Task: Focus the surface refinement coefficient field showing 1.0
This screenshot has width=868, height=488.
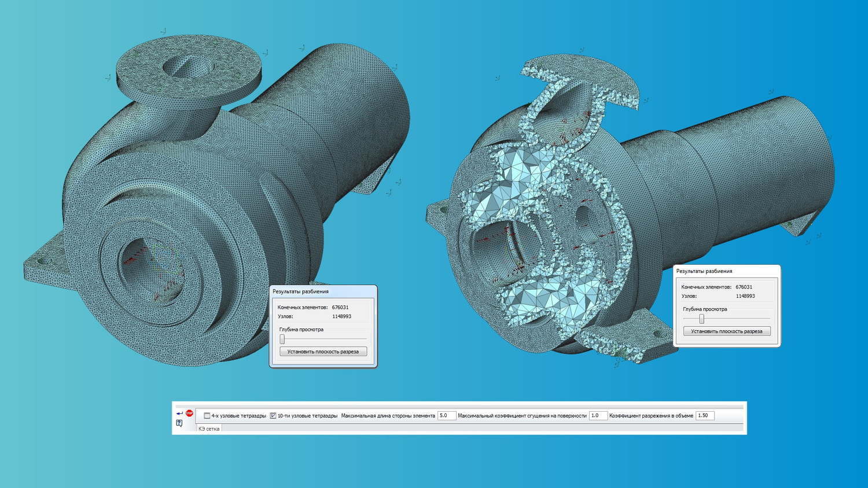Action: point(597,416)
